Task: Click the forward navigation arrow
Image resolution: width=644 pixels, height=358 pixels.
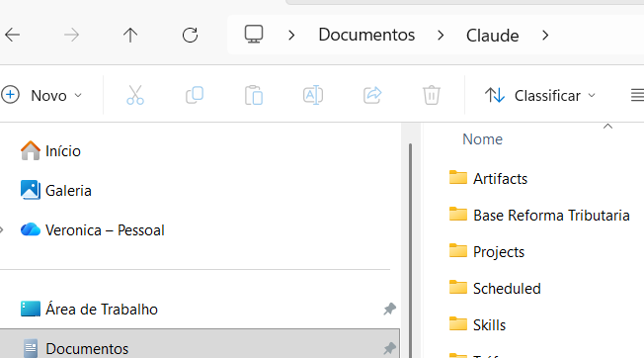Action: pos(71,35)
